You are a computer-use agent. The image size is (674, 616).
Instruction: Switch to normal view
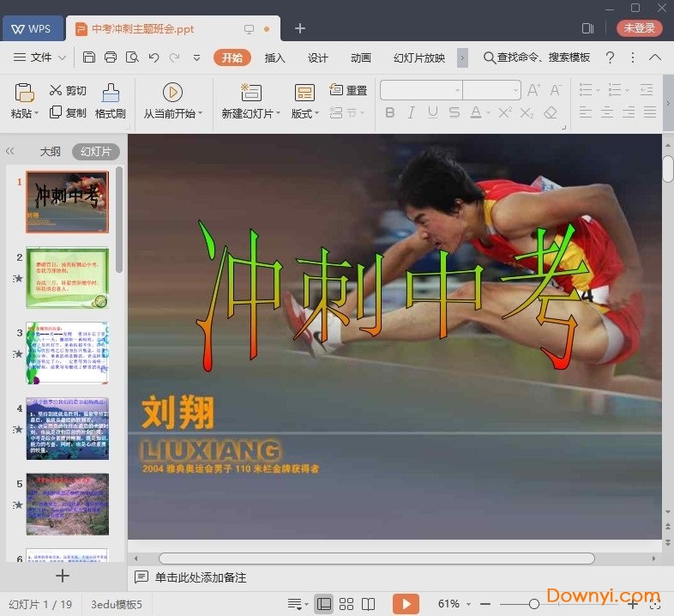pos(323,604)
